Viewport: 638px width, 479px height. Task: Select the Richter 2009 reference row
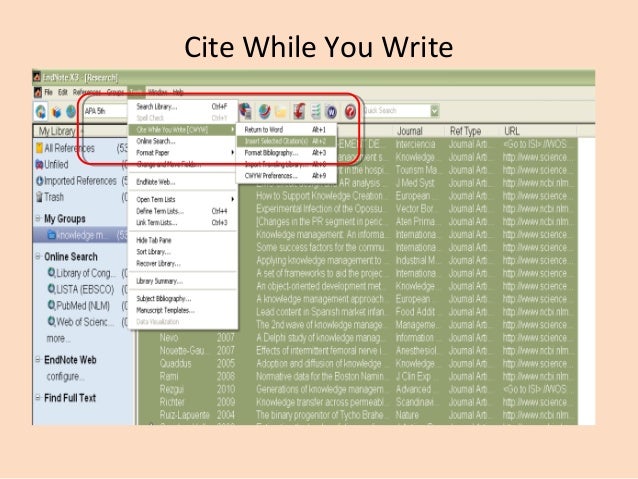(x=358, y=402)
